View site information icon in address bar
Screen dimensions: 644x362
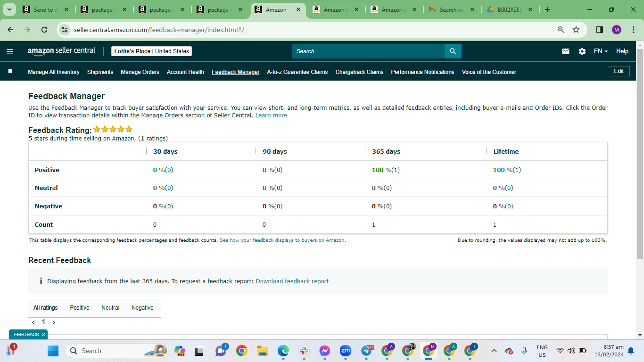point(65,30)
